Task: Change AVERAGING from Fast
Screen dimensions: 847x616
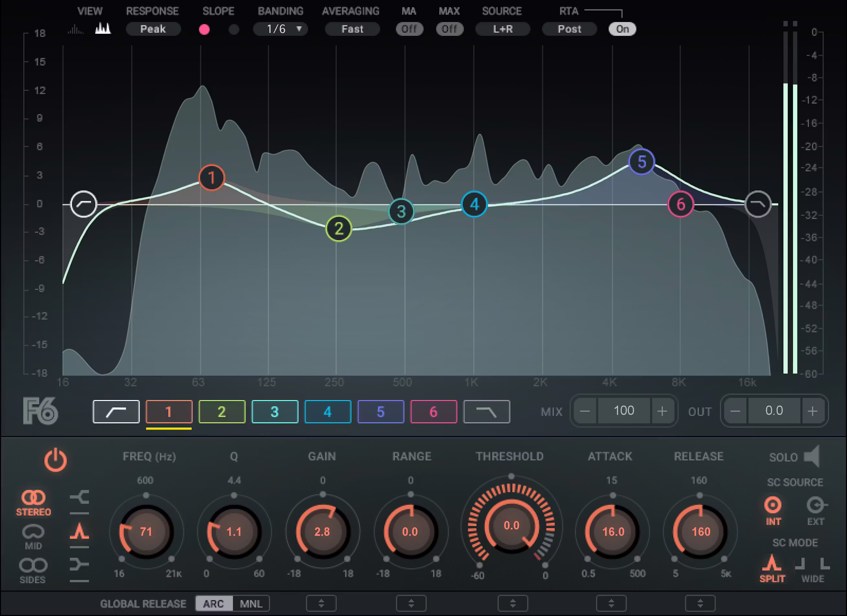Action: tap(352, 29)
